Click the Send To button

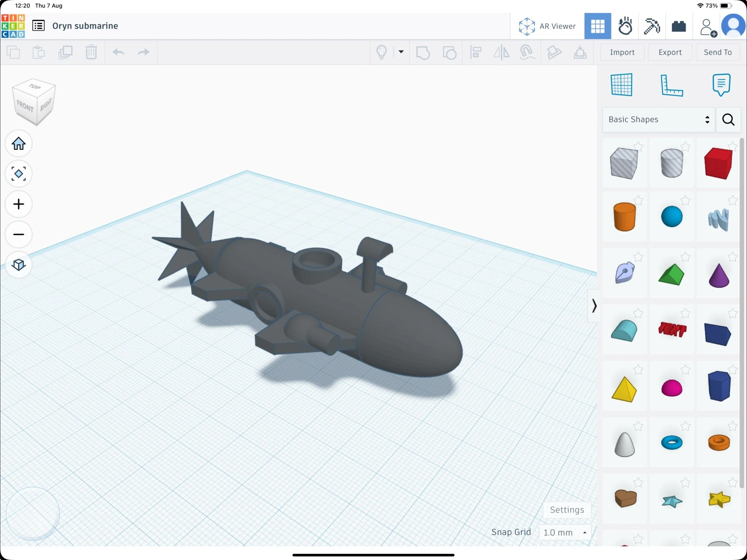point(717,52)
